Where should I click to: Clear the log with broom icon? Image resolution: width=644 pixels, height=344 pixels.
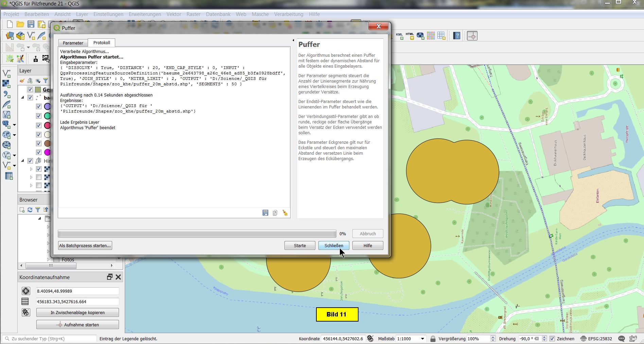285,213
